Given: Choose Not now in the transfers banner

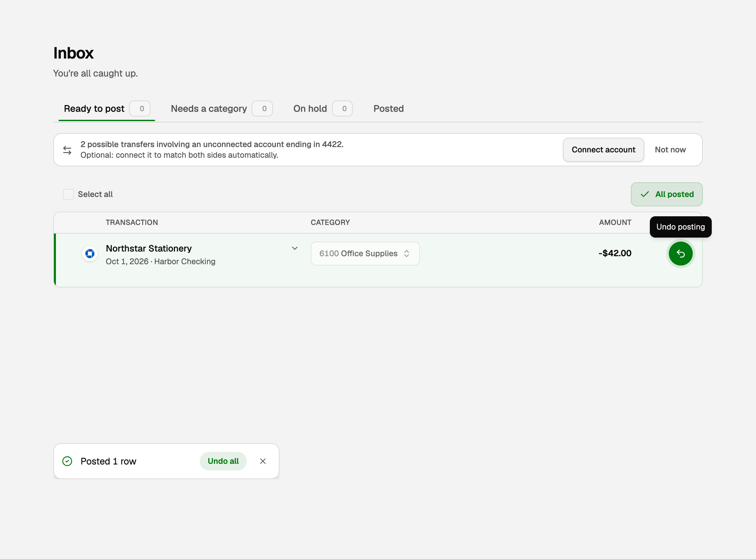Looking at the screenshot, I should (670, 149).
